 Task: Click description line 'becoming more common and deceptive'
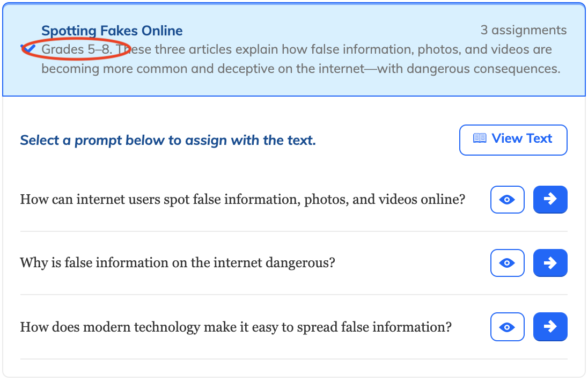tap(301, 69)
